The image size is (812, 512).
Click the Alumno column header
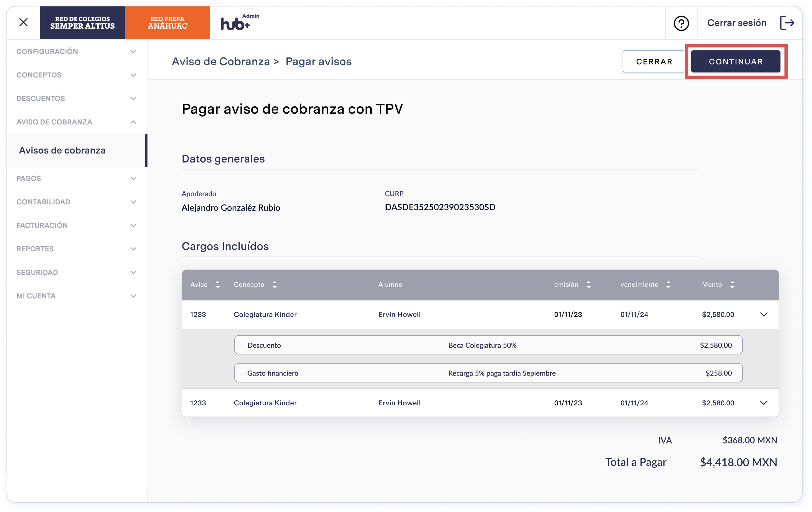click(390, 284)
